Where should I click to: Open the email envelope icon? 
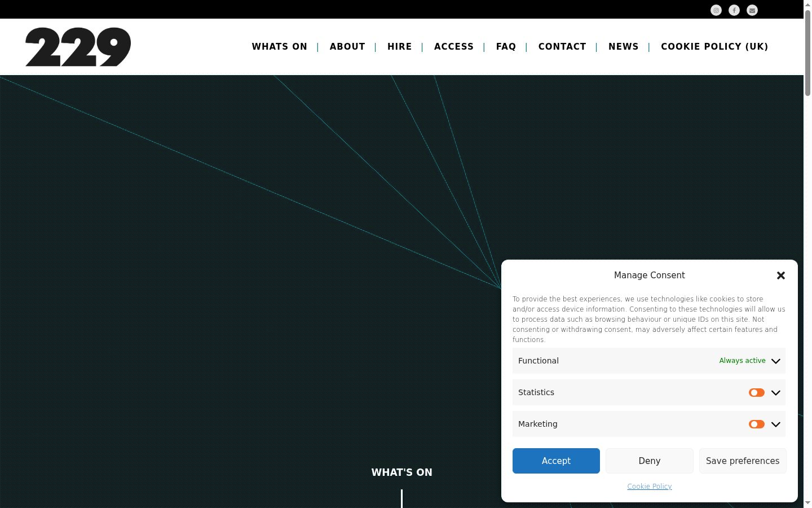point(752,10)
